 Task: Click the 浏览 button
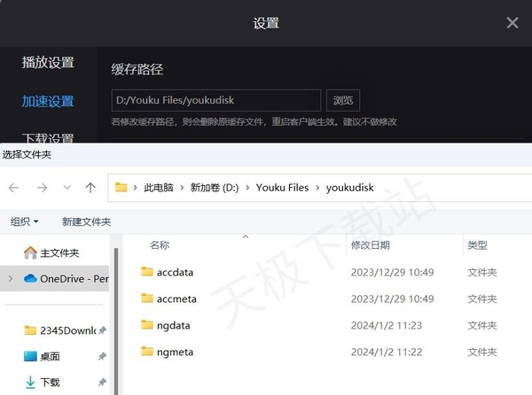(x=343, y=100)
